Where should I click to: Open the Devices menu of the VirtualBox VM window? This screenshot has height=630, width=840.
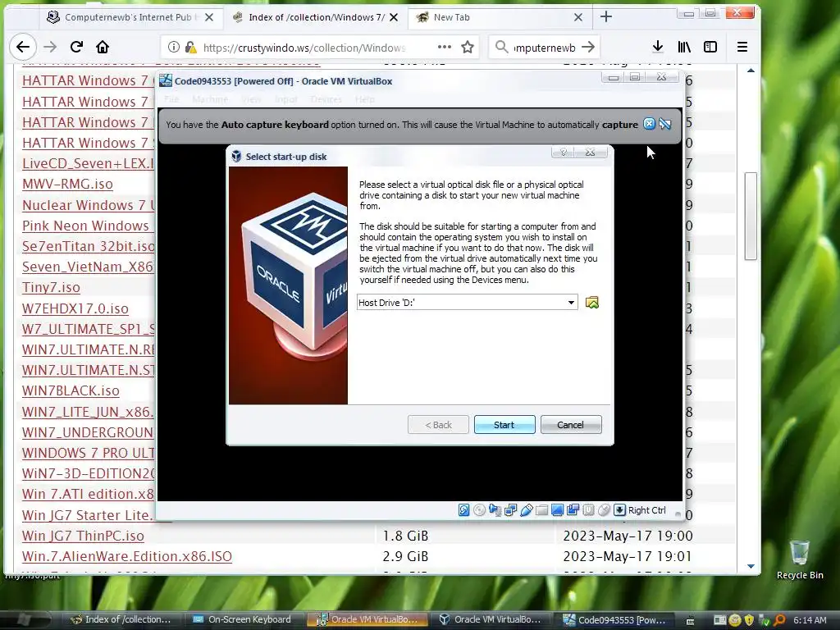click(326, 99)
